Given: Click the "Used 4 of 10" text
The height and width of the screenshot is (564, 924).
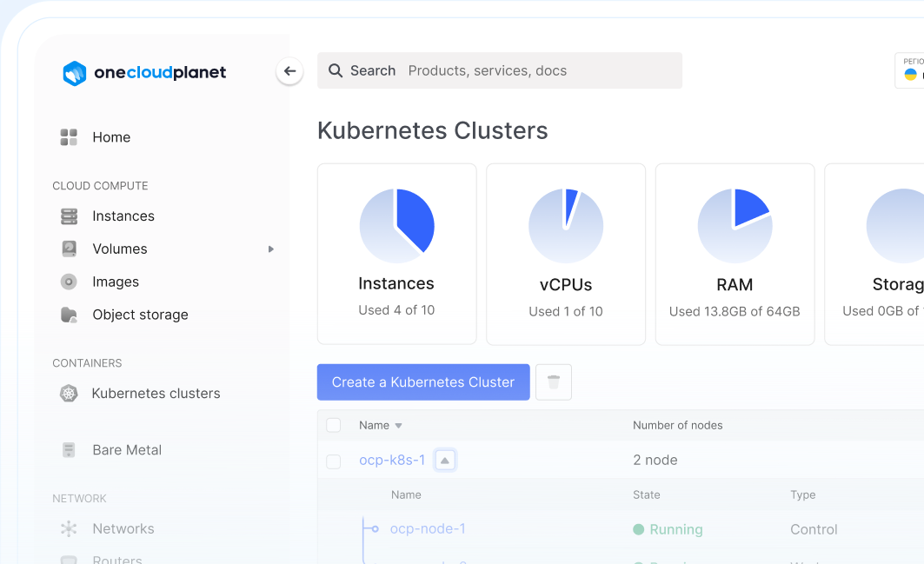Looking at the screenshot, I should tap(396, 310).
